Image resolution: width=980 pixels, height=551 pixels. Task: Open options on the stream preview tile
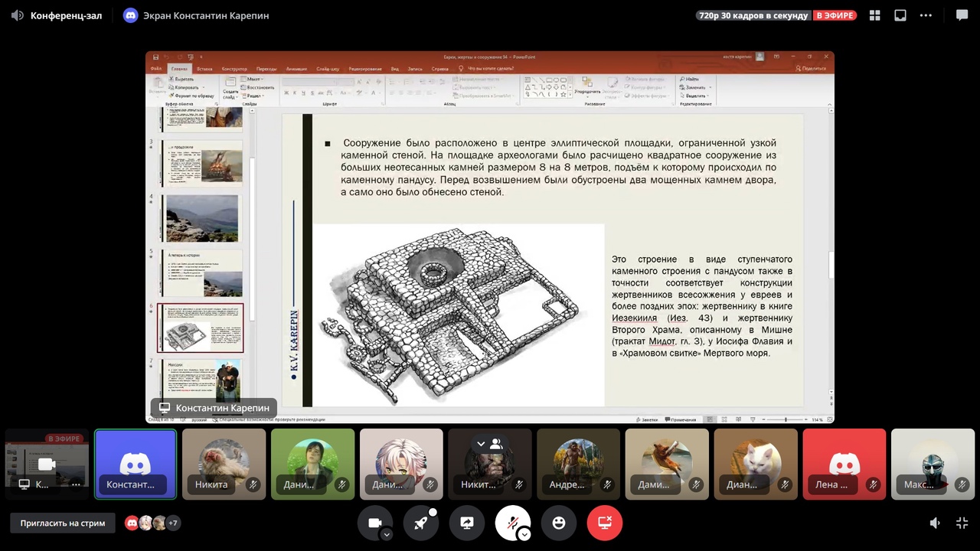click(76, 484)
